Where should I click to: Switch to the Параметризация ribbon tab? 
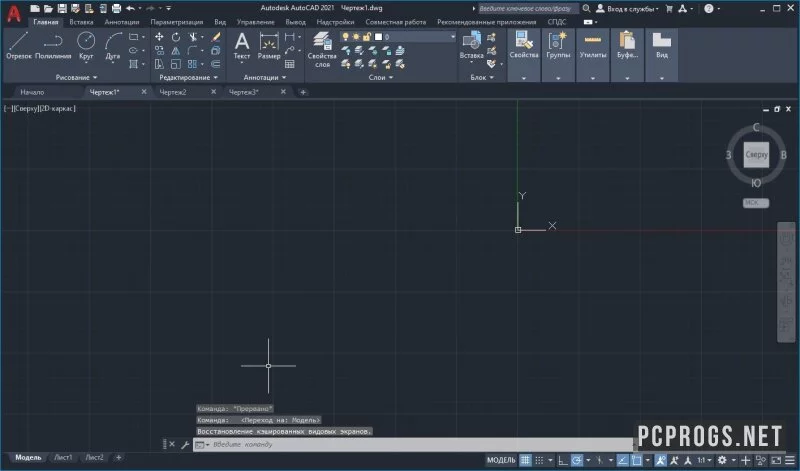(177, 22)
